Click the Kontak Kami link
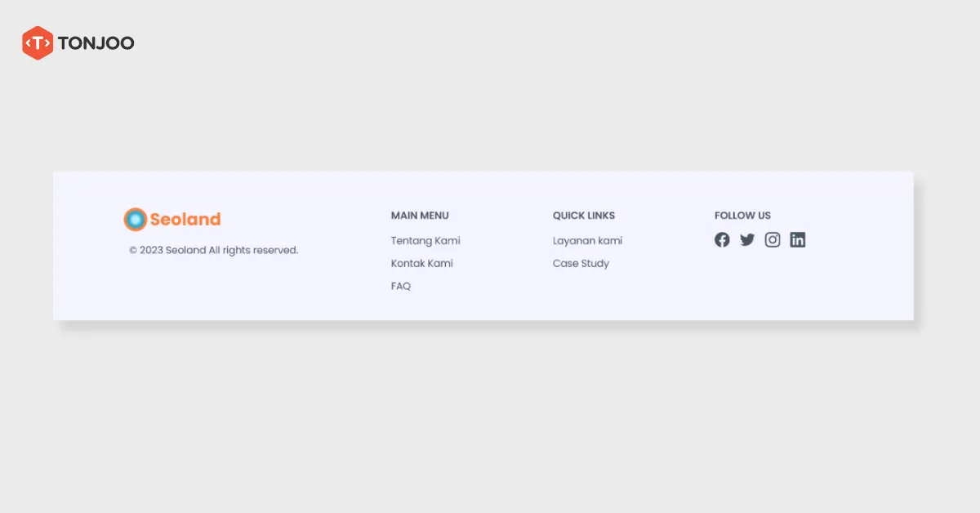 click(x=421, y=263)
